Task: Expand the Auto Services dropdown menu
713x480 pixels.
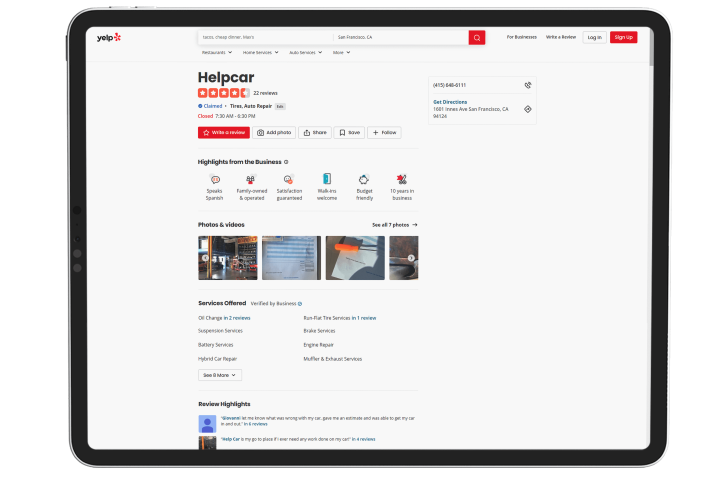Action: click(306, 52)
